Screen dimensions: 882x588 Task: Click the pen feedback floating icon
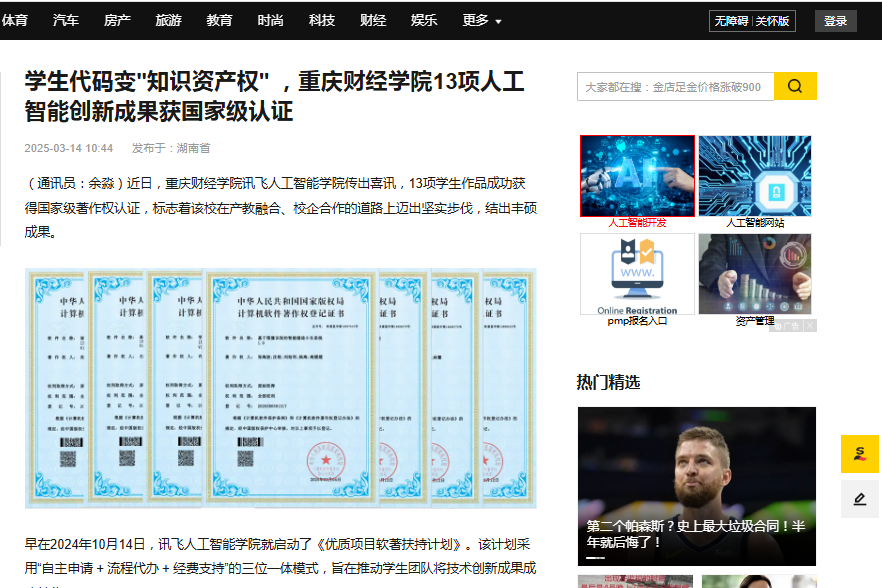point(859,498)
